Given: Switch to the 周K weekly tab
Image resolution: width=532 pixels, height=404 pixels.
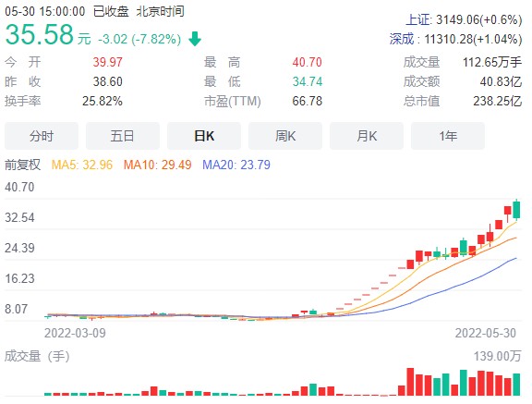Looking at the screenshot, I should [285, 136].
